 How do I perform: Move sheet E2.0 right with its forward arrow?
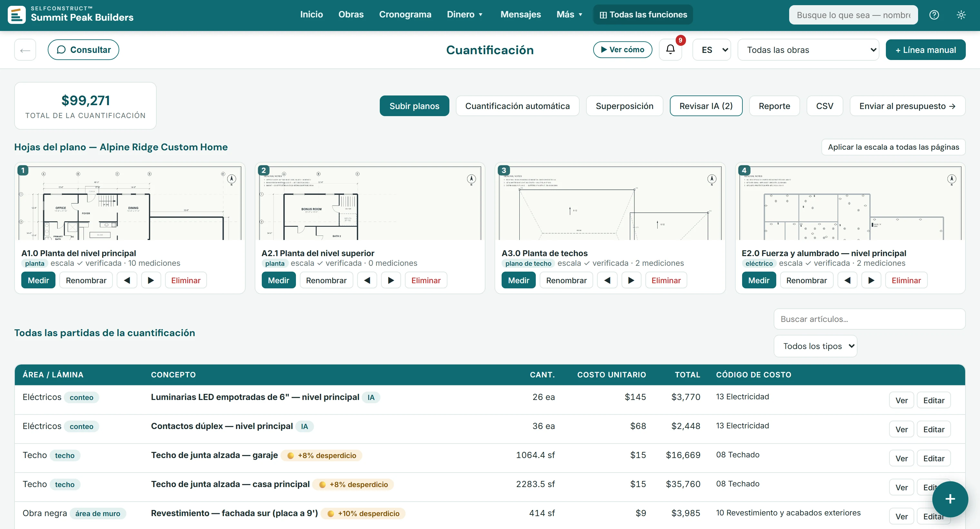click(x=872, y=280)
